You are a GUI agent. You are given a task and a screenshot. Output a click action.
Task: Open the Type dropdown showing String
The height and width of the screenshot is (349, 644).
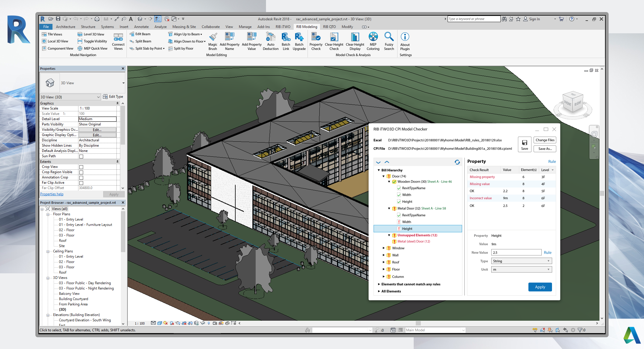click(x=521, y=261)
